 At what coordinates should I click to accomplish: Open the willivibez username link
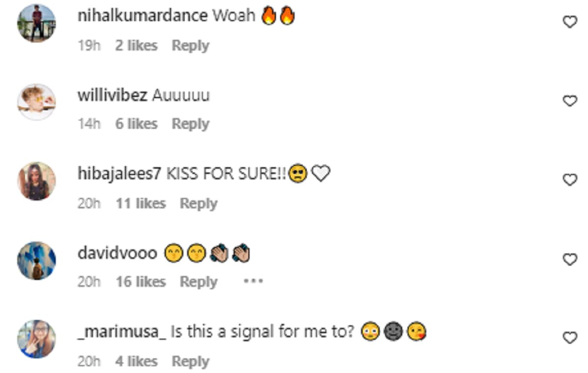click(x=112, y=95)
